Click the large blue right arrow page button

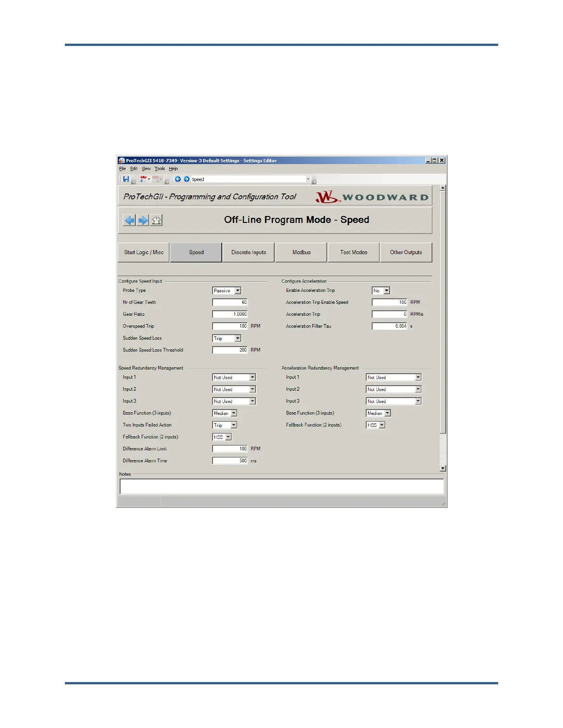click(143, 220)
